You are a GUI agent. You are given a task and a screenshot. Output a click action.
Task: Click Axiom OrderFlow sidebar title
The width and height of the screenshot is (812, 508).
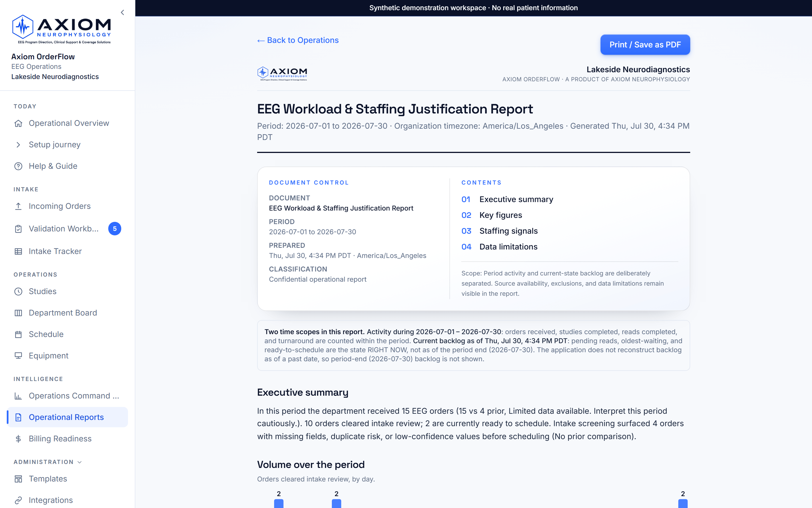click(43, 57)
